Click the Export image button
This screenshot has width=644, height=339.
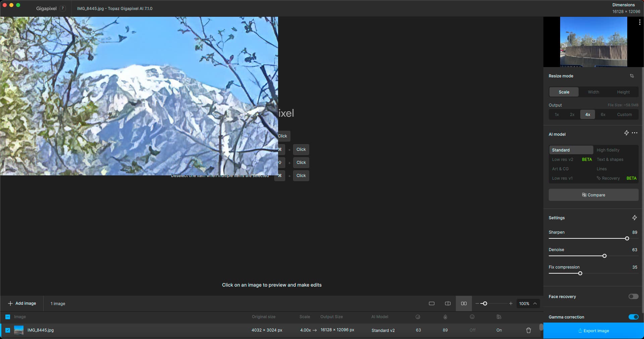[593, 331]
